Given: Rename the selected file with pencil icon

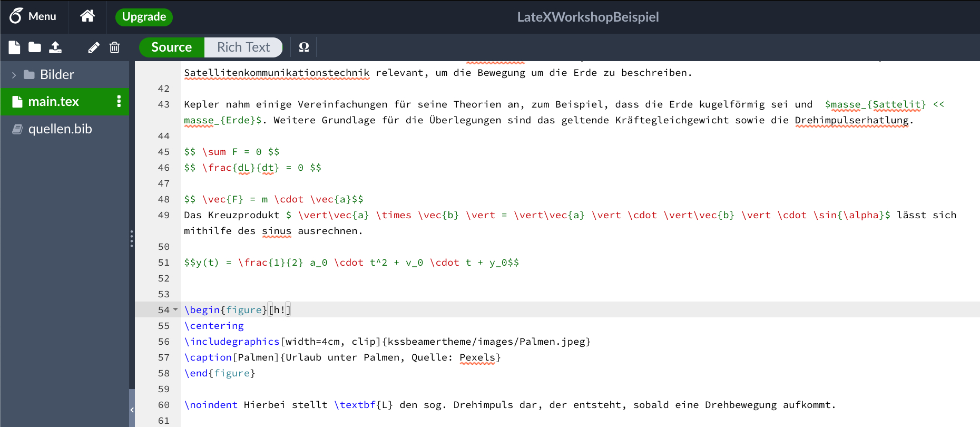Looking at the screenshot, I should 93,48.
